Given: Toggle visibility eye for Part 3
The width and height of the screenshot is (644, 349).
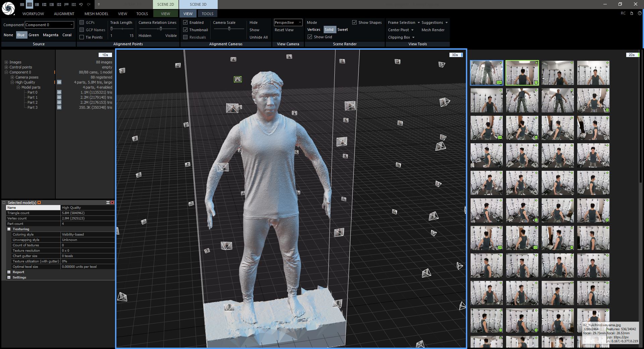Looking at the screenshot, I should pos(59,107).
